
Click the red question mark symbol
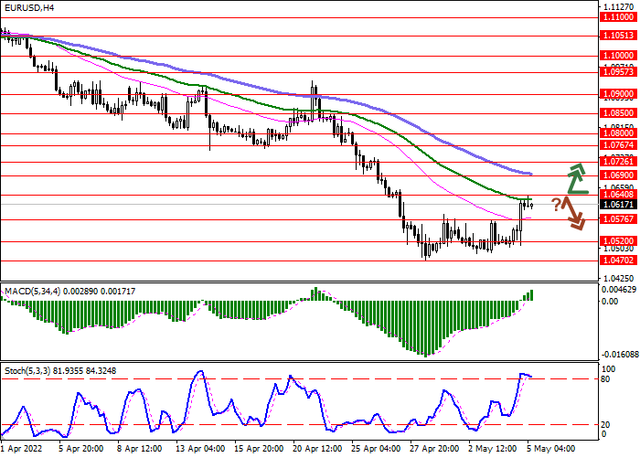tap(556, 203)
